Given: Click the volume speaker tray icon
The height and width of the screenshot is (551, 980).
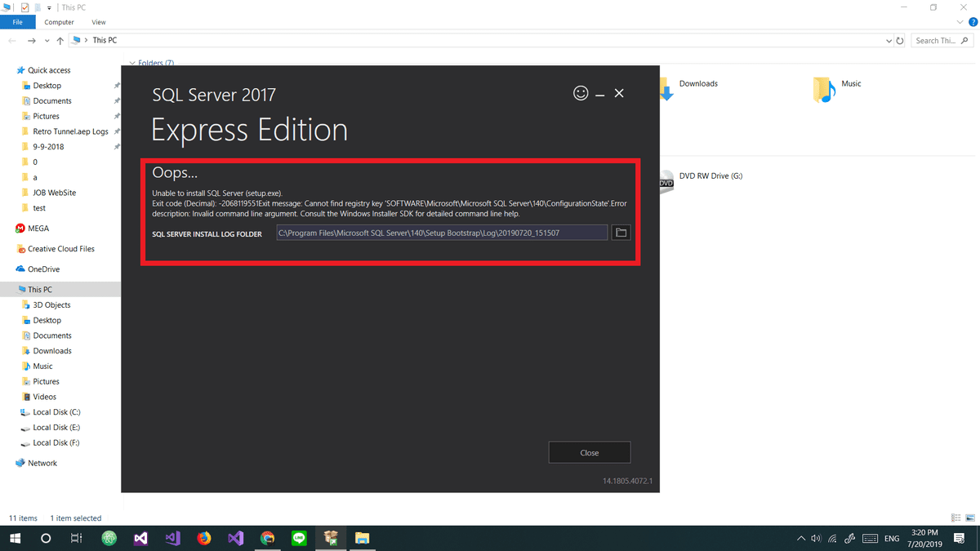Looking at the screenshot, I should (x=815, y=539).
